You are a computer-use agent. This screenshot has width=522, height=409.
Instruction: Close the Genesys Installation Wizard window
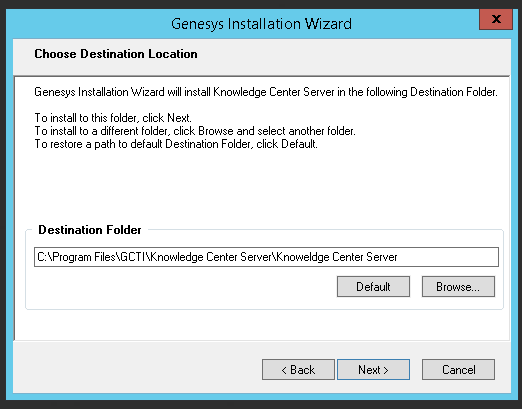[x=496, y=19]
